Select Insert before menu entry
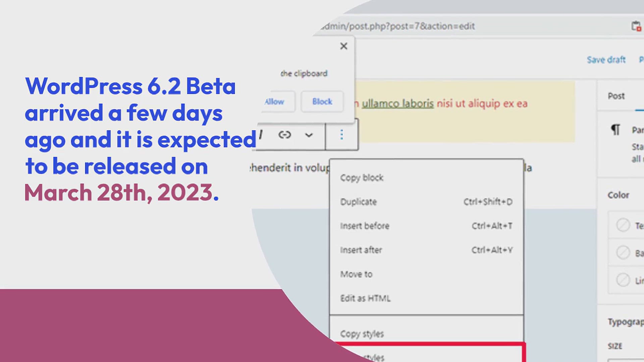The height and width of the screenshot is (362, 644). [x=426, y=226]
